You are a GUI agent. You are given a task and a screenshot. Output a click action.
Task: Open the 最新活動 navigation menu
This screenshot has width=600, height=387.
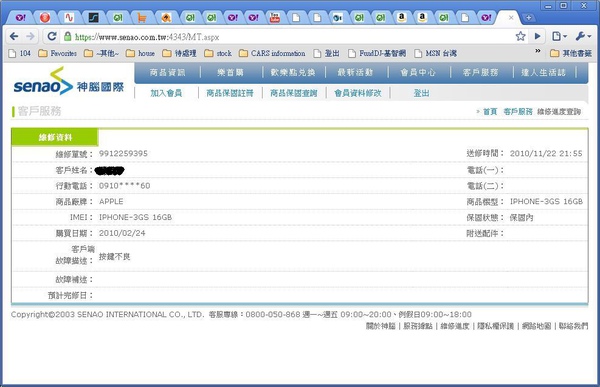(x=355, y=72)
